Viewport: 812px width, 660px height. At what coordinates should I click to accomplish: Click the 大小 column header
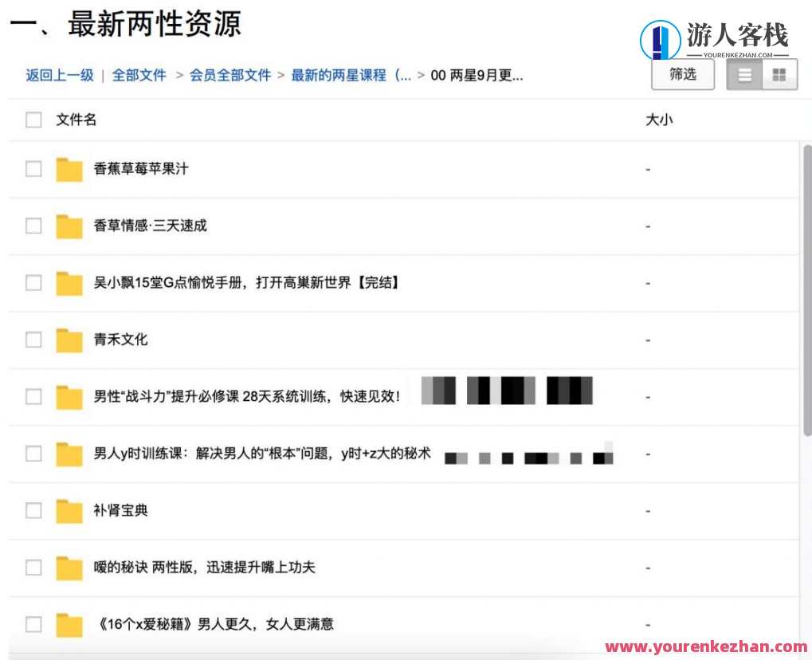point(658,120)
